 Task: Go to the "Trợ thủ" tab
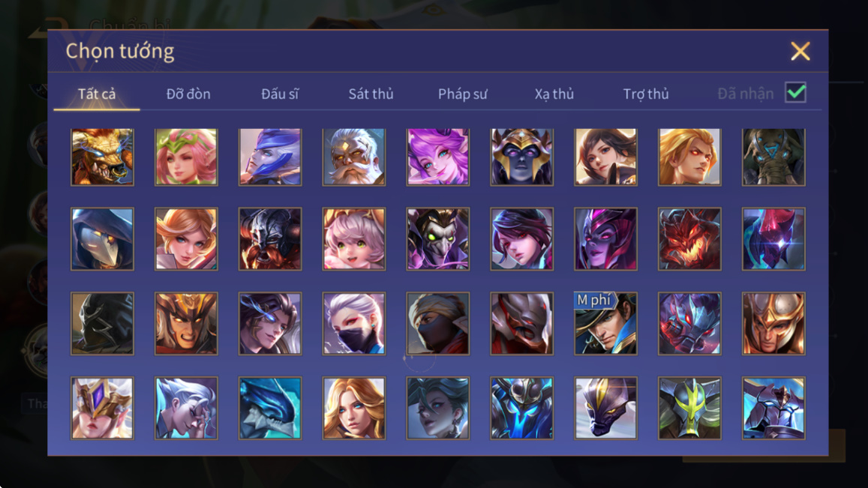pos(645,94)
